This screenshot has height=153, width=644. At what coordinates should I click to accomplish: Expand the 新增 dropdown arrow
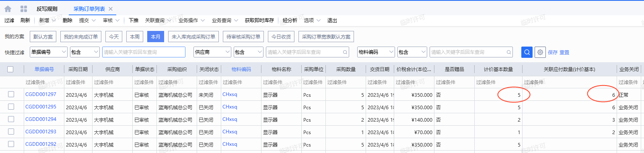tap(53, 20)
